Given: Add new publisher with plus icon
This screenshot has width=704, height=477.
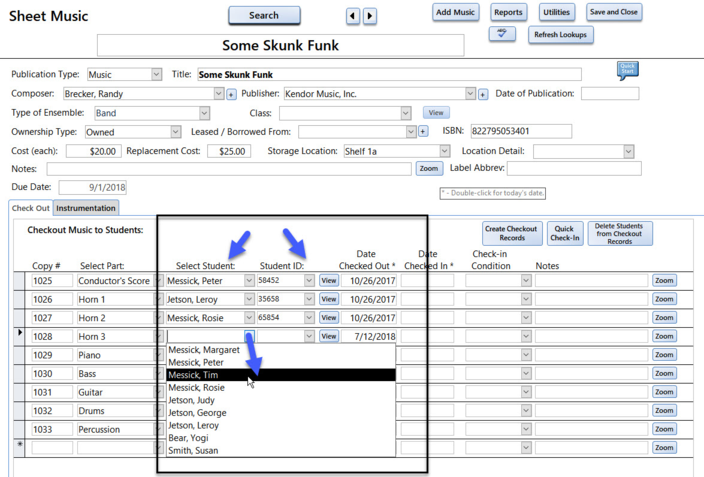Looking at the screenshot, I should point(482,94).
